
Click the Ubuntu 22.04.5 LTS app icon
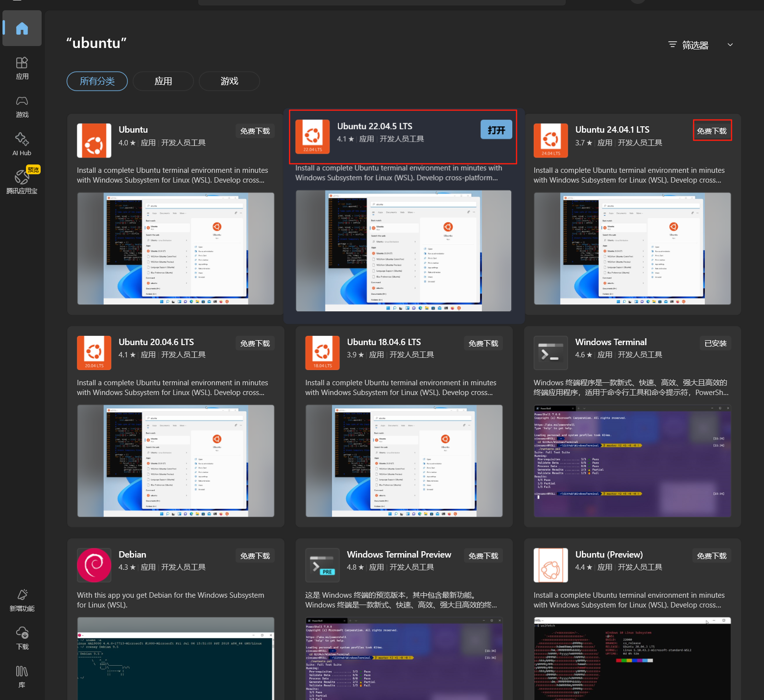[312, 137]
